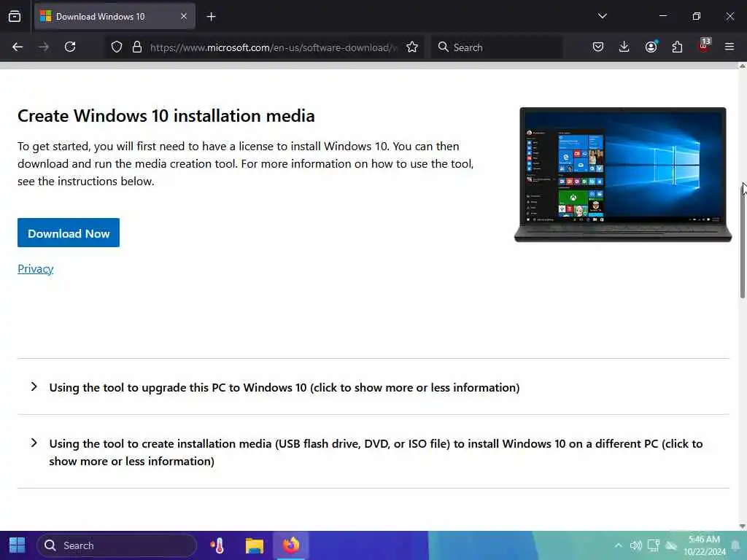
Task: Open a new browser tab
Action: point(211,17)
